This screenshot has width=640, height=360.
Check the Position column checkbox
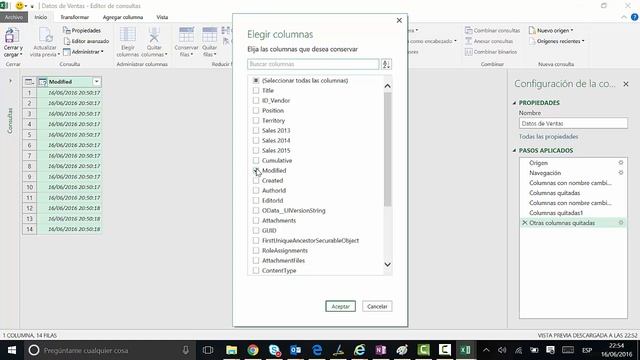coord(256,110)
